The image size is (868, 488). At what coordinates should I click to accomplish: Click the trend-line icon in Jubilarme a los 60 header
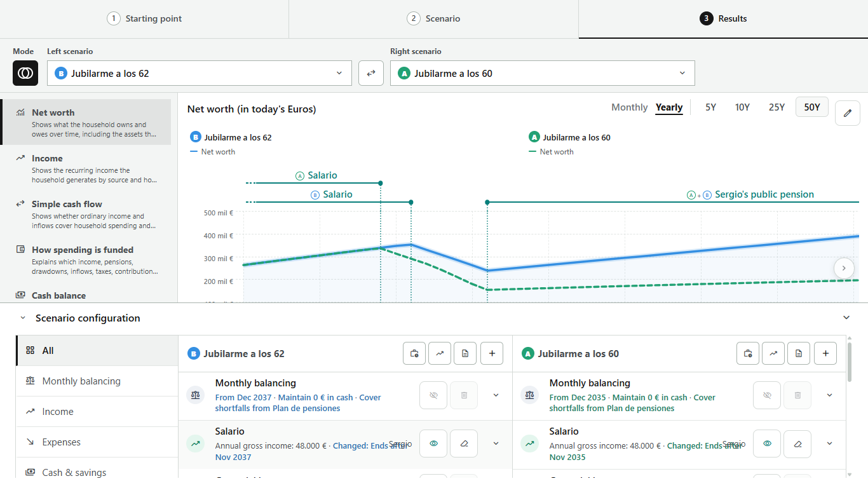point(773,353)
